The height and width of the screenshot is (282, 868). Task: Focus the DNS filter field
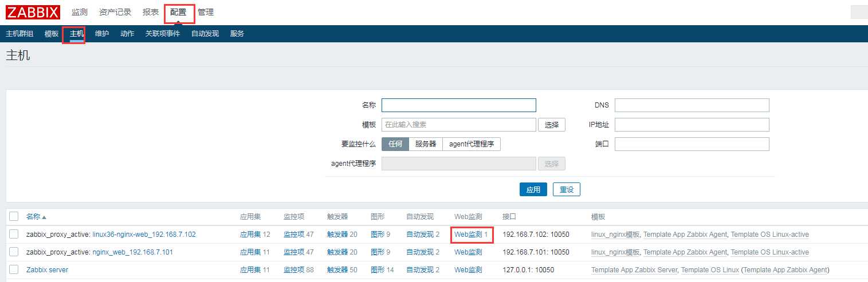pos(692,105)
